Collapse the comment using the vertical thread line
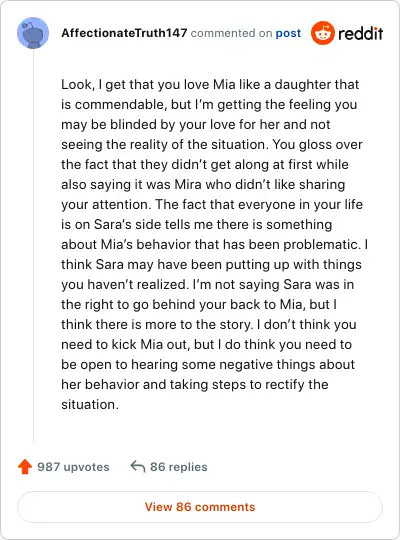Image resolution: width=400 pixels, height=540 pixels. (x=33, y=246)
